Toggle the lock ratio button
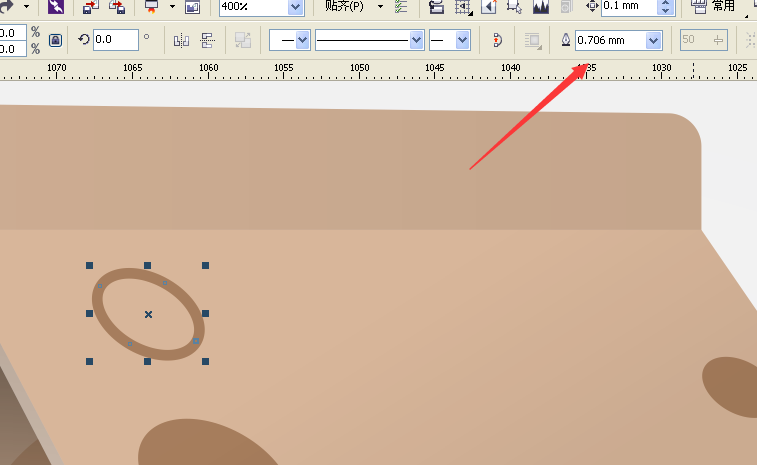The image size is (757, 465). [56, 40]
